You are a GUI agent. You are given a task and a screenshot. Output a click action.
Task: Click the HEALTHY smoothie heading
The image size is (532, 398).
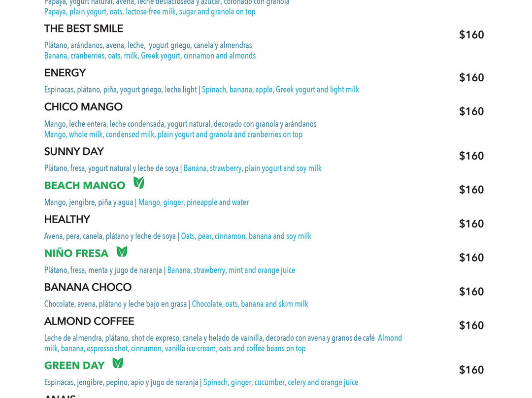pyautogui.click(x=67, y=219)
